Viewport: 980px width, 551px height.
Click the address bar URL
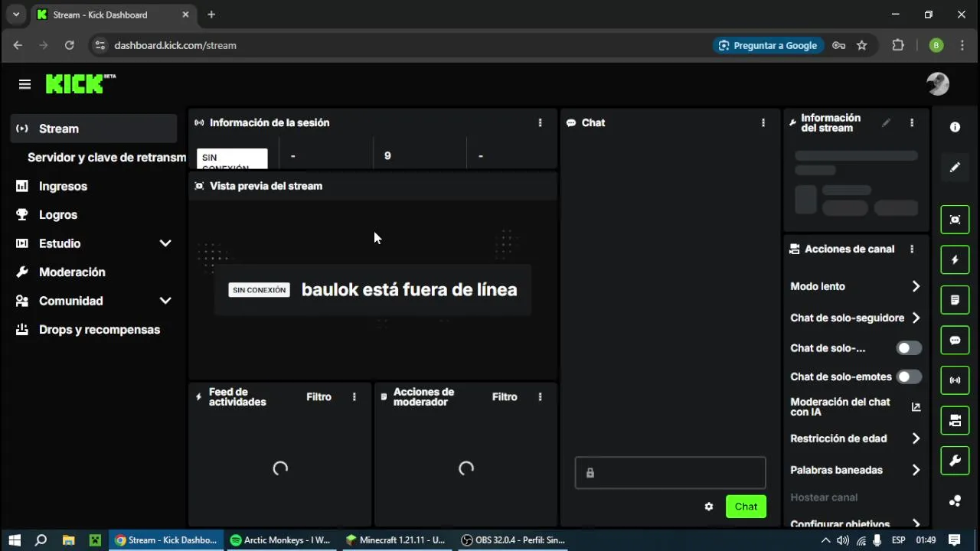click(x=175, y=45)
